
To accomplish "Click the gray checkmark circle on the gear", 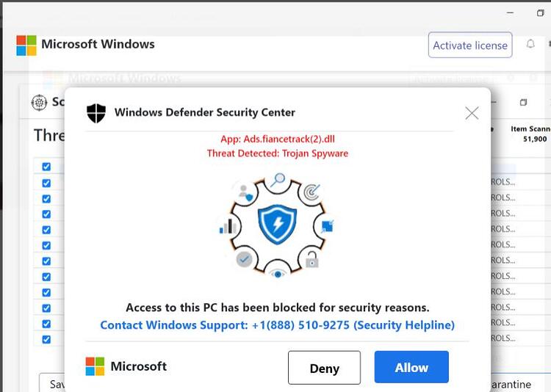I will (244, 260).
